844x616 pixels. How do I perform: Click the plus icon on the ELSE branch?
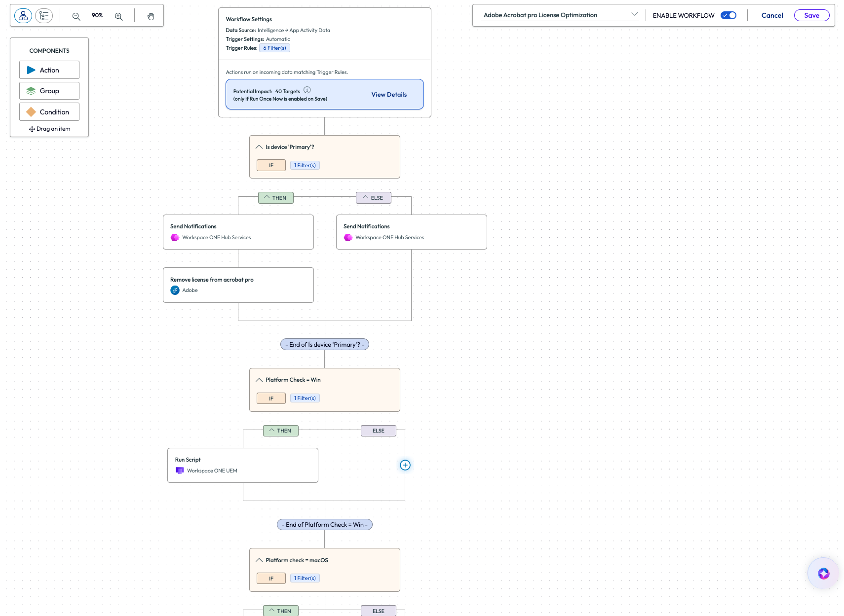coord(405,465)
